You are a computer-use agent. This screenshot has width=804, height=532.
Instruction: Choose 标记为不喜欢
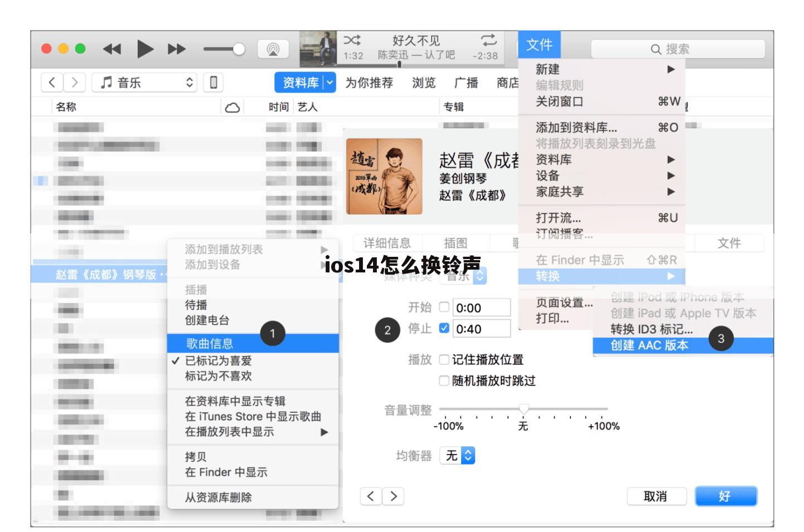pos(253,376)
